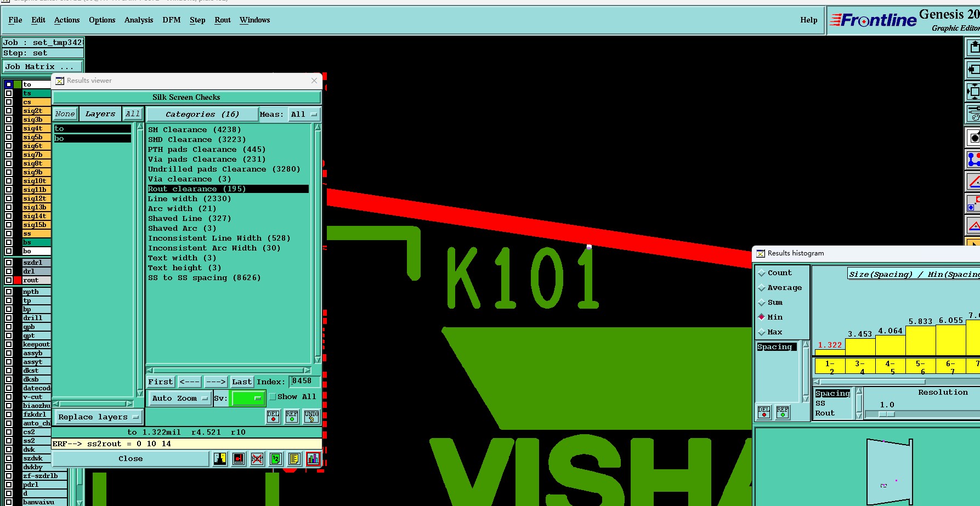Click the red dot measurement icon
The image size is (980, 506).
point(239,459)
